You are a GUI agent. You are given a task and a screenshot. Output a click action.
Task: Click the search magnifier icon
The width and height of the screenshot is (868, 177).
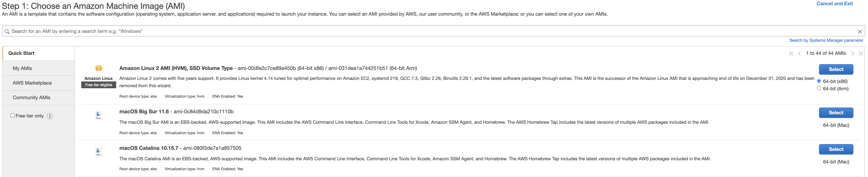click(x=7, y=31)
